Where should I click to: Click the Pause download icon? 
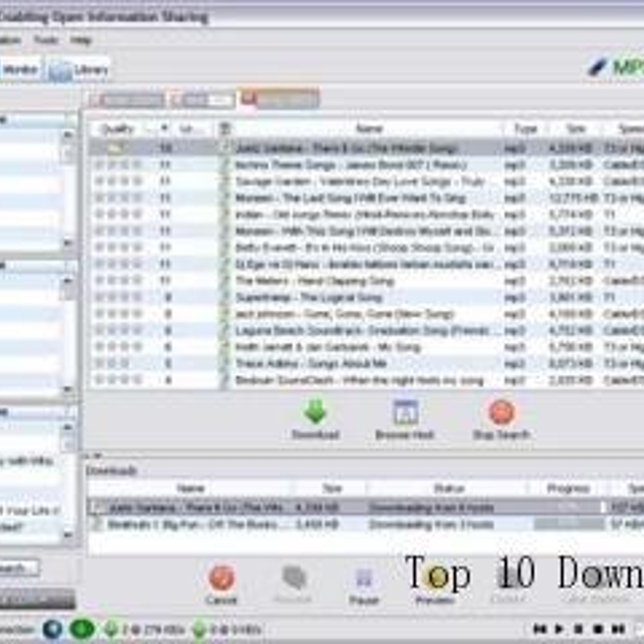[364, 579]
